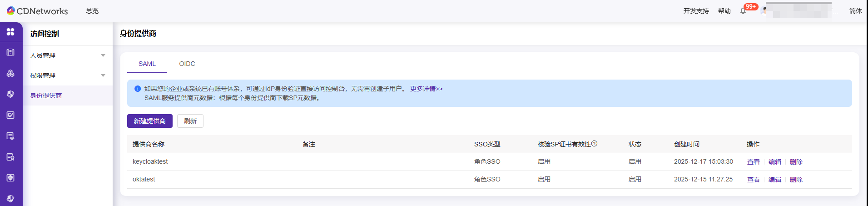Click the 刷新 button

[x=190, y=121]
